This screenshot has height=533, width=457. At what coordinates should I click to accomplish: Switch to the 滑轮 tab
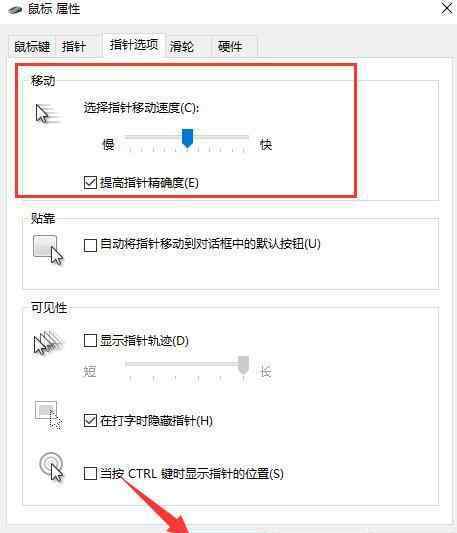182,46
